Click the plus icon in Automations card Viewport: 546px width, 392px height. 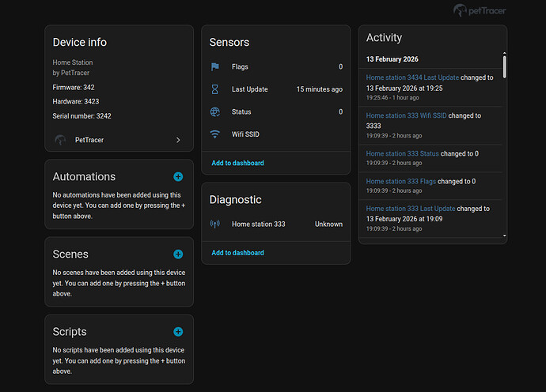pyautogui.click(x=178, y=177)
